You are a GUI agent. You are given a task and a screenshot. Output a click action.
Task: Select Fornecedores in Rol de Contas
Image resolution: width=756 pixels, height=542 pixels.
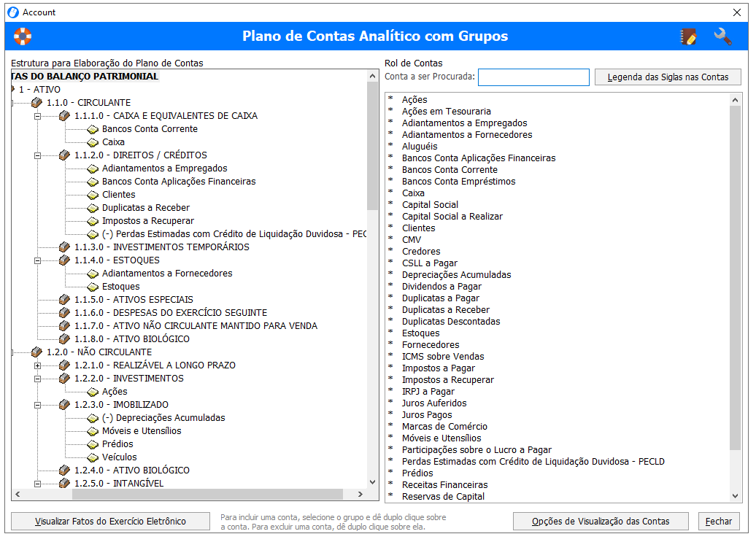431,345
